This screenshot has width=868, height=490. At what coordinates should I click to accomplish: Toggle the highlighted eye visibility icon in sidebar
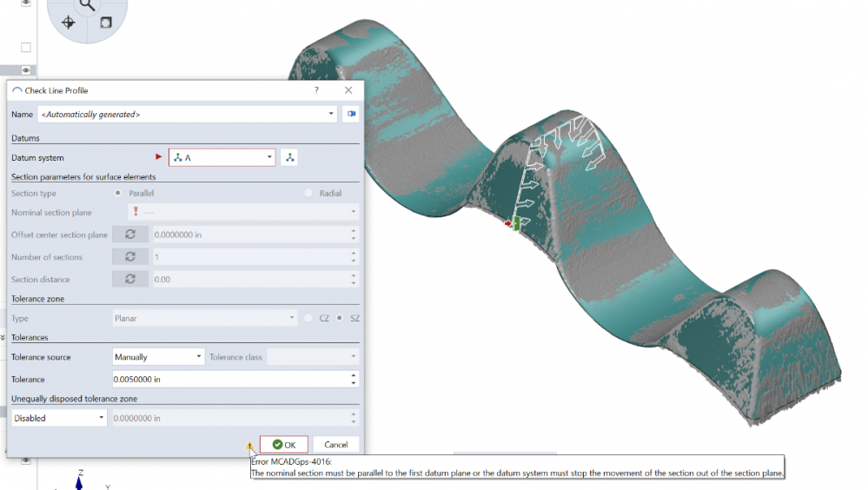(26, 70)
